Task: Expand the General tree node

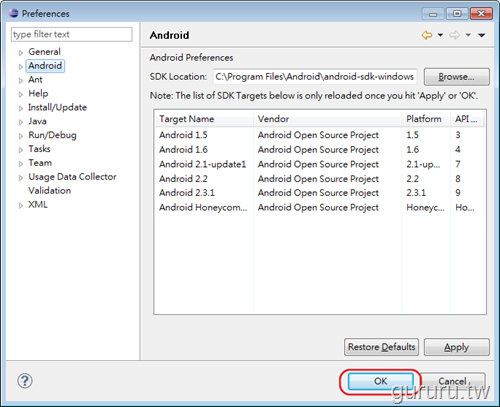Action: (x=21, y=52)
